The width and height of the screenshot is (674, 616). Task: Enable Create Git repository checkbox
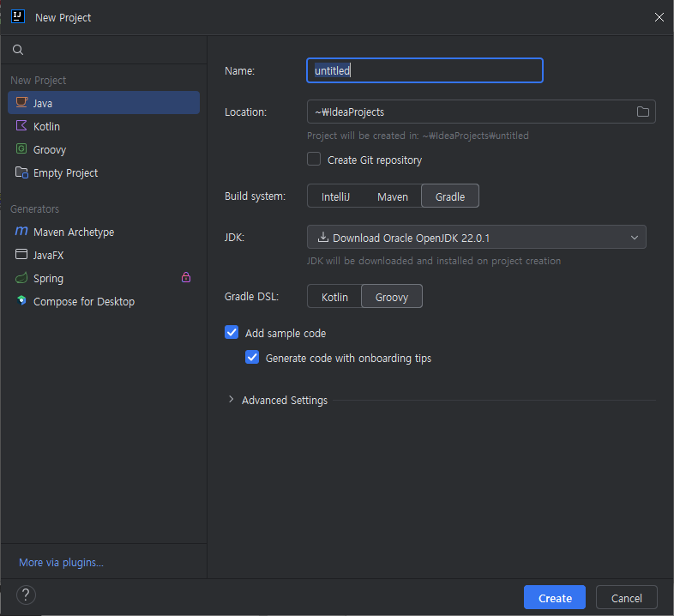314,160
